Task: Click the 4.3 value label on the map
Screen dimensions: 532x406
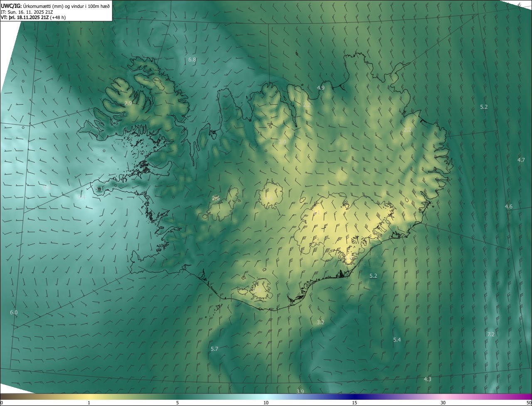Action: point(427,379)
